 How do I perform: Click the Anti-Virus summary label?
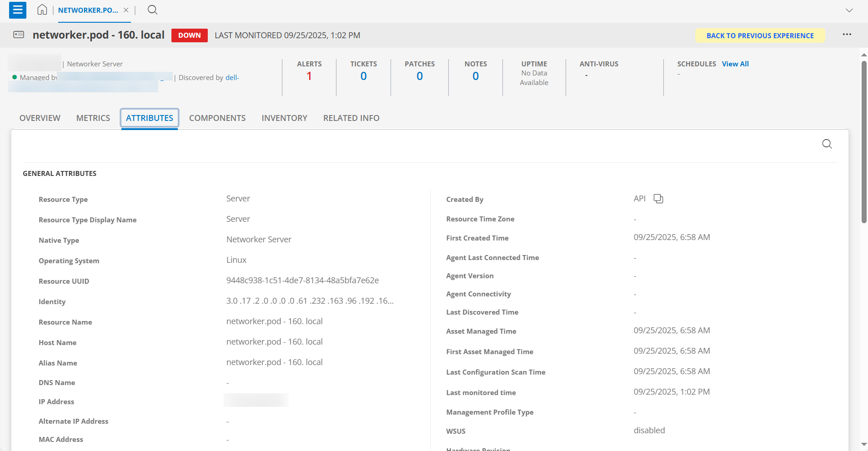click(x=599, y=64)
